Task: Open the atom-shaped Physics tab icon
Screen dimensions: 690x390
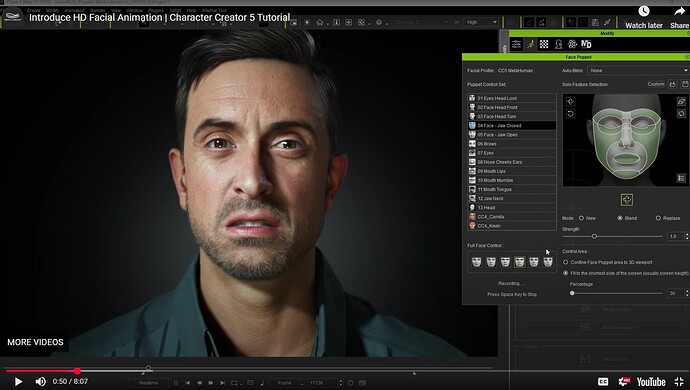Action: coord(572,44)
